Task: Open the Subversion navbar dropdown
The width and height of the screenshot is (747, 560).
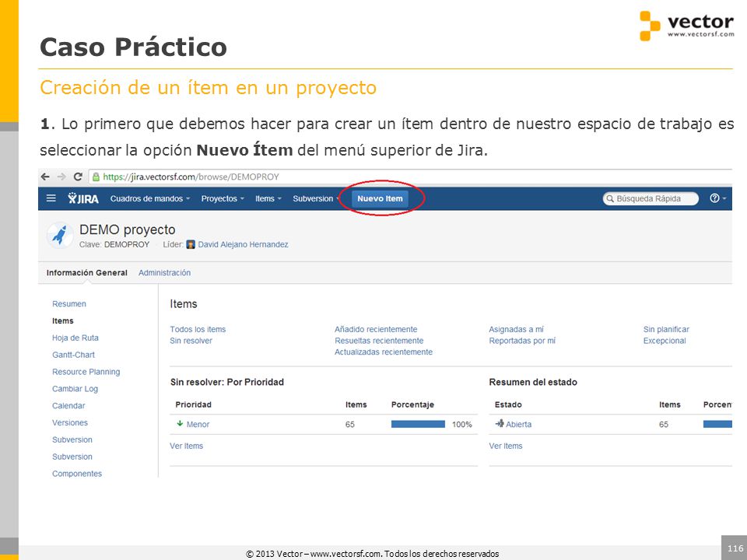Action: 316,198
